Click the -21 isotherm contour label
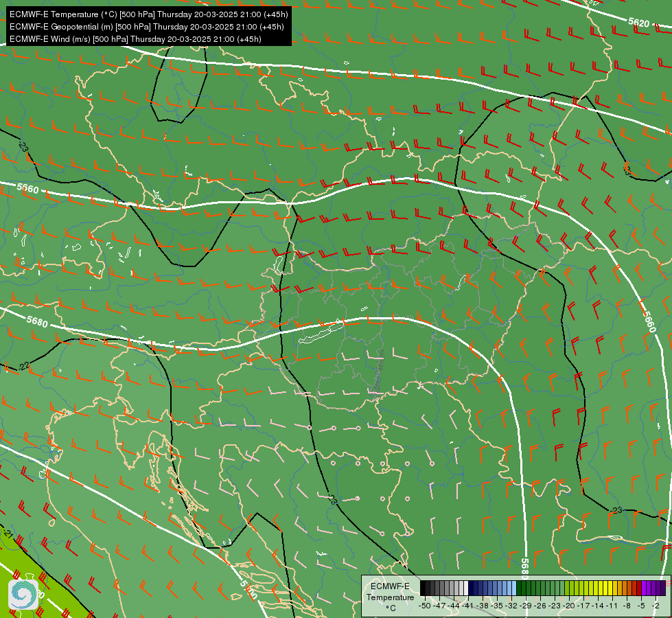The height and width of the screenshot is (618, 672). tap(8, 534)
